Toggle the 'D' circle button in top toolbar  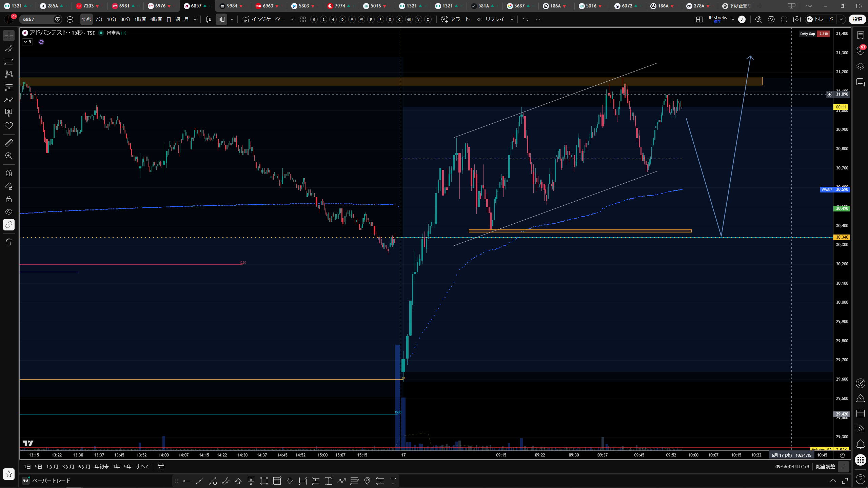[342, 20]
